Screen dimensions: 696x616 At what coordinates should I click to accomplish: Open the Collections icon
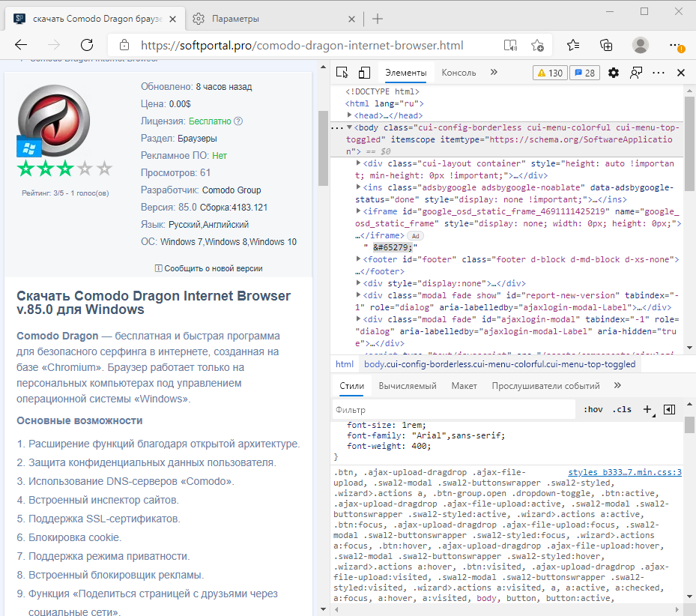(606, 45)
